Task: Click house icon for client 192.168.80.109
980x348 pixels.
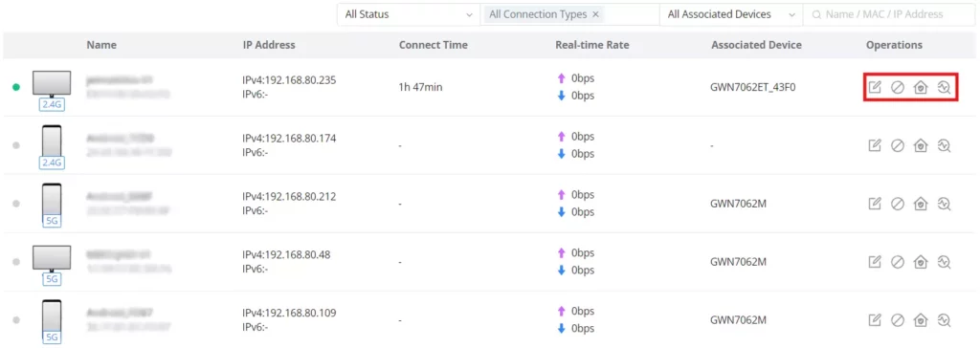Action: coord(920,320)
